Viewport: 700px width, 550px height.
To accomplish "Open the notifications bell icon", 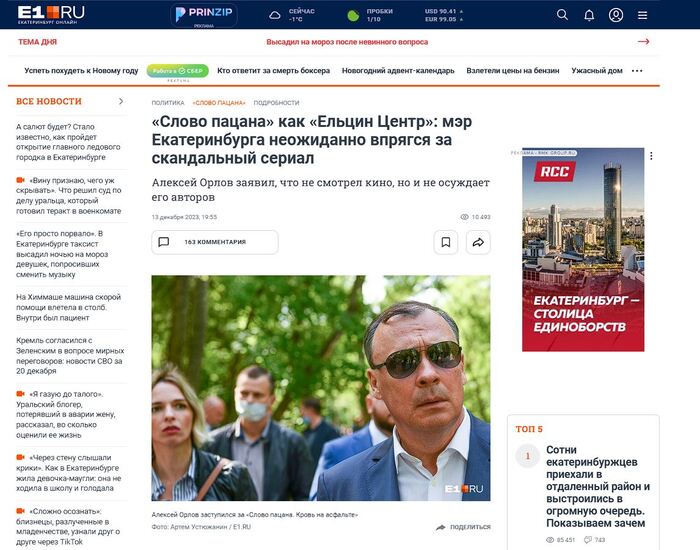I will coord(589,16).
